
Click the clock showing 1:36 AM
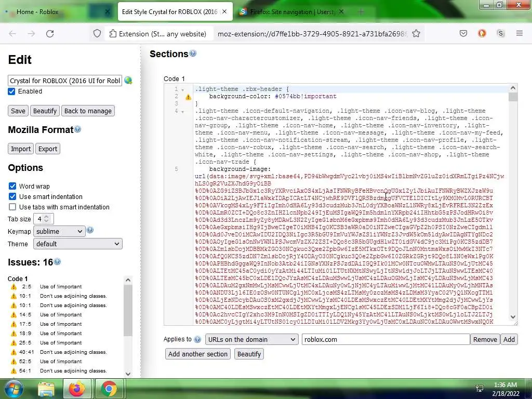click(505, 385)
